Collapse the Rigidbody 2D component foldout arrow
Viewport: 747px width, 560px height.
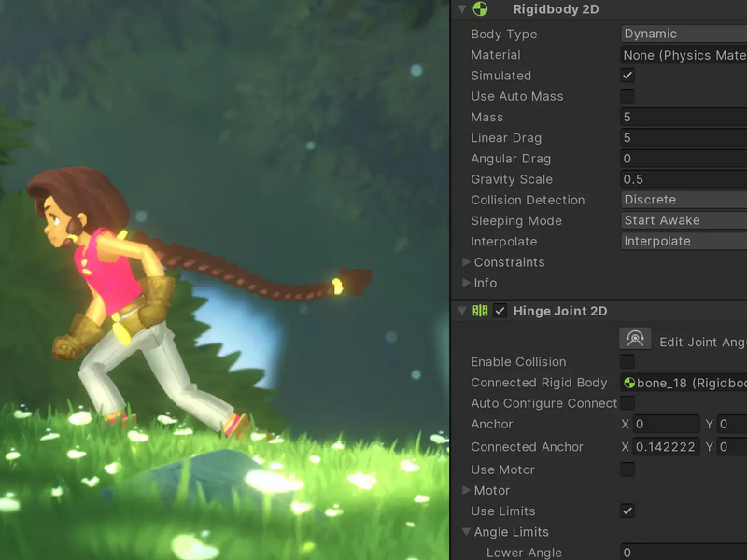[462, 9]
